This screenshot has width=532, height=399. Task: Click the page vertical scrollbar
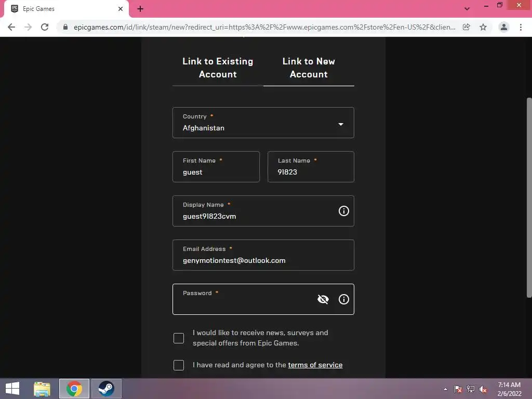pyautogui.click(x=529, y=197)
